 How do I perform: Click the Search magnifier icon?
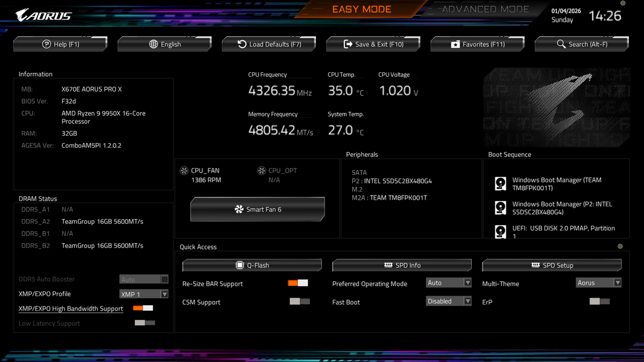[561, 44]
